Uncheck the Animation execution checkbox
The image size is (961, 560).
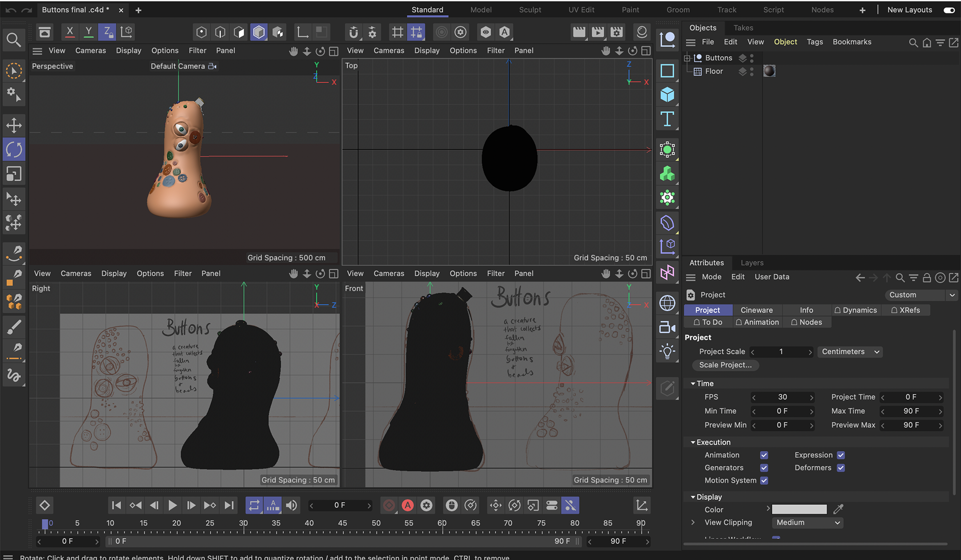coord(764,455)
